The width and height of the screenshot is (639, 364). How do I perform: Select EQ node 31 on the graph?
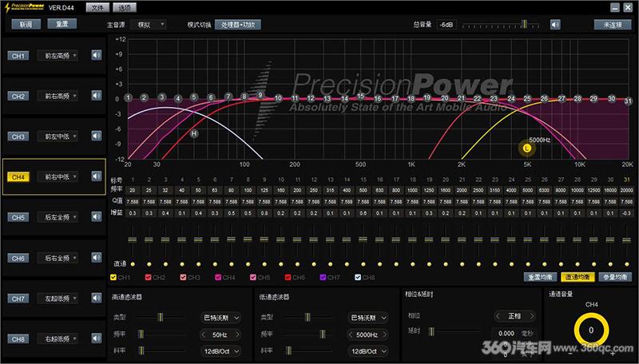coord(628,101)
